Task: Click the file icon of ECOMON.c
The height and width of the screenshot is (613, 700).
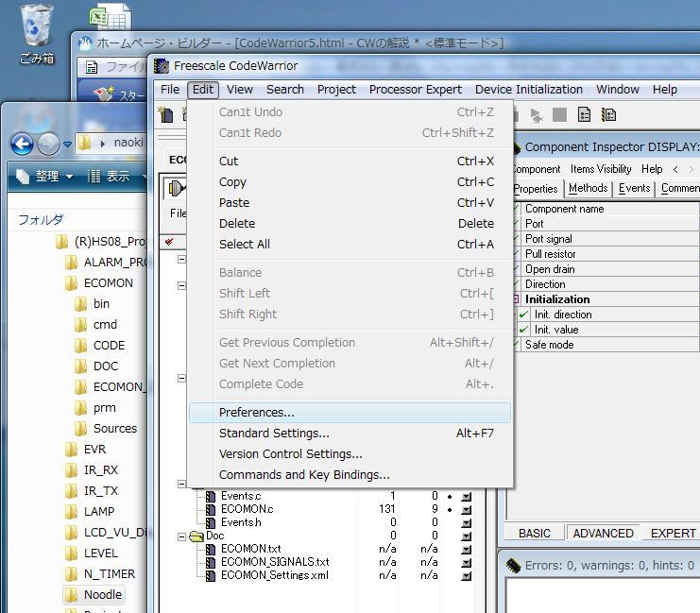Action: click(x=211, y=509)
